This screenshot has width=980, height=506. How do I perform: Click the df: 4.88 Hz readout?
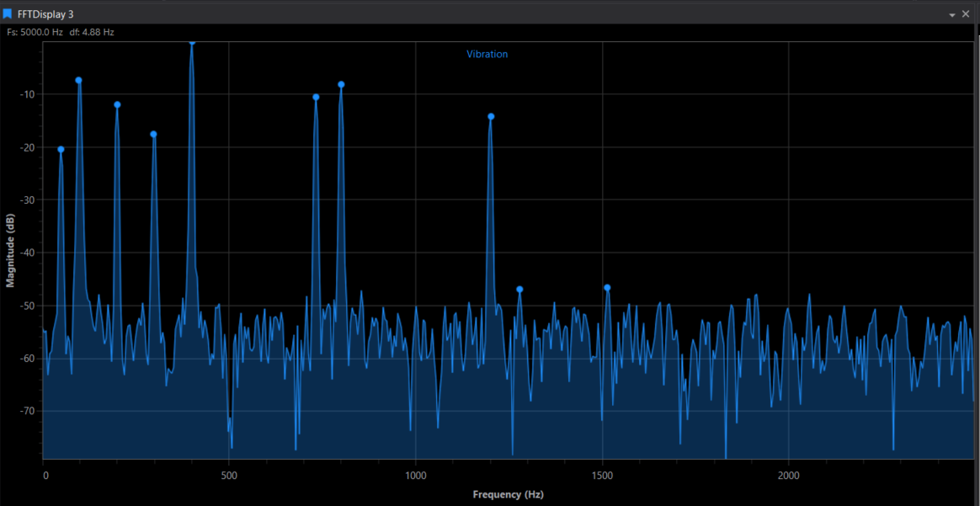(x=92, y=32)
